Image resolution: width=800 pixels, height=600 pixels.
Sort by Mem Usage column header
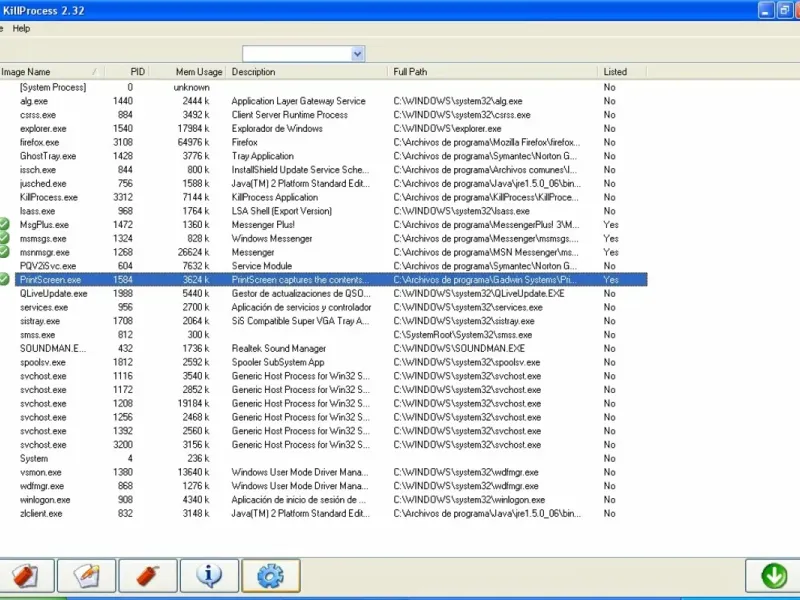[x=188, y=72]
